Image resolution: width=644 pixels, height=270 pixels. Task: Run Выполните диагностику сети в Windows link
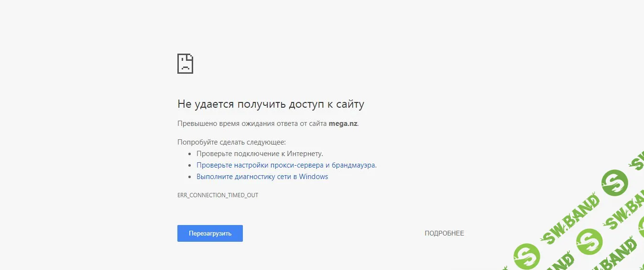coord(262,177)
